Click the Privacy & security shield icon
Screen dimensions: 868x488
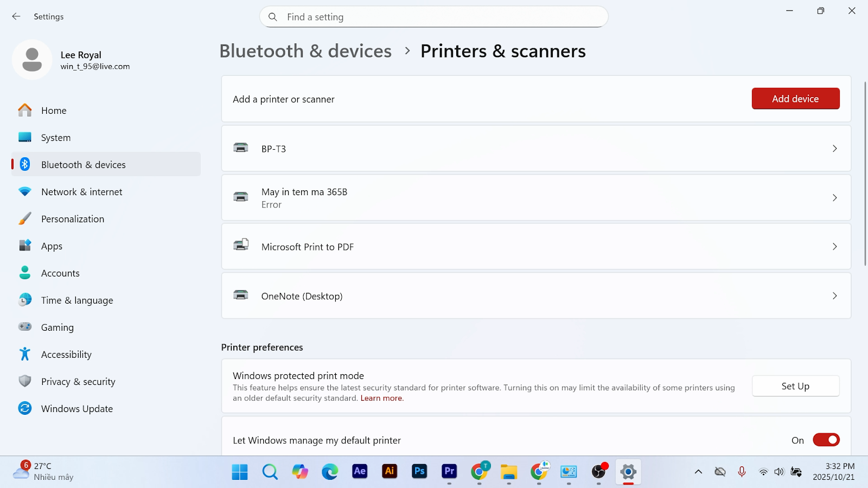(x=25, y=381)
